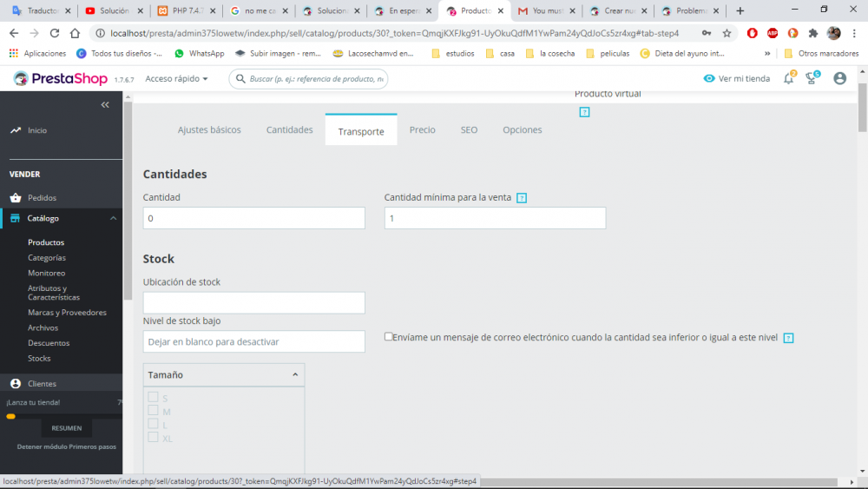Check the S size checkbox

153,397
